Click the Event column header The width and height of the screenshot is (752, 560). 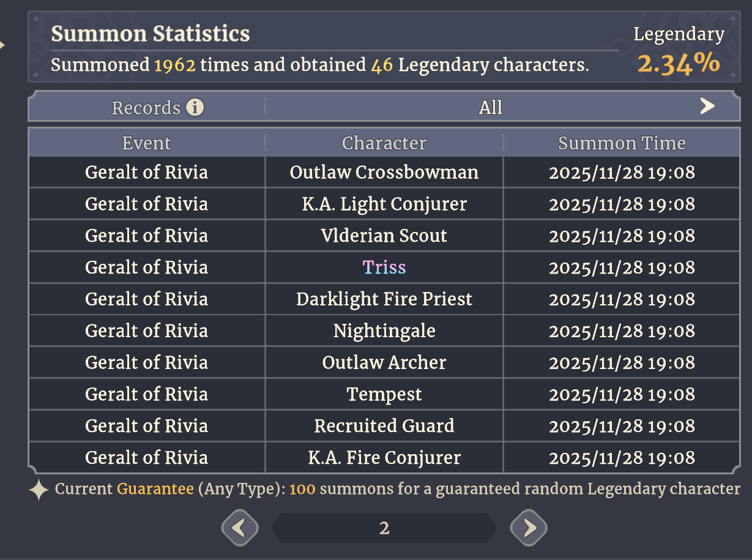(x=147, y=143)
